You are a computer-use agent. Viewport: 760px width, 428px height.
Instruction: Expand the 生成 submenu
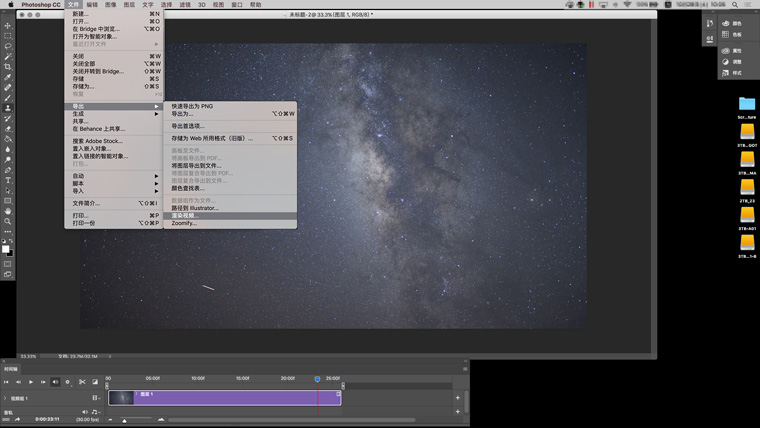coord(114,114)
